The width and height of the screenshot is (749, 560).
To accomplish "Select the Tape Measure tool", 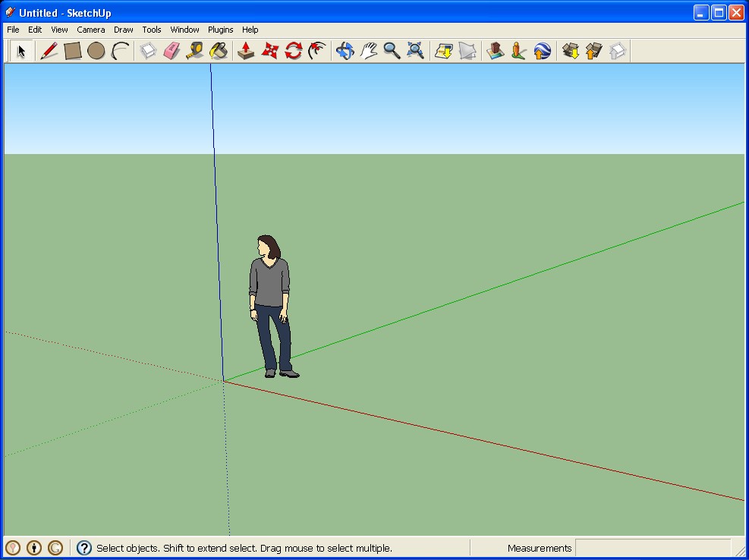I will coord(196,51).
